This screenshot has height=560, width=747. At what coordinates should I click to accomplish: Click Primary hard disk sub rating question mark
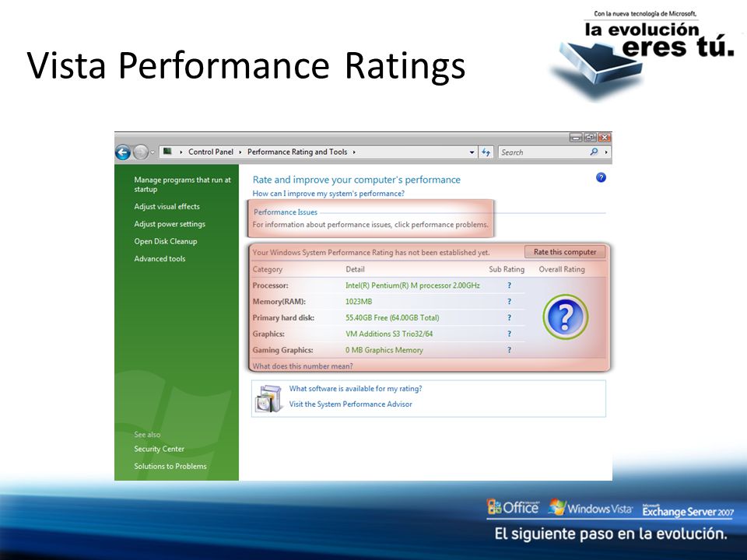click(x=509, y=317)
